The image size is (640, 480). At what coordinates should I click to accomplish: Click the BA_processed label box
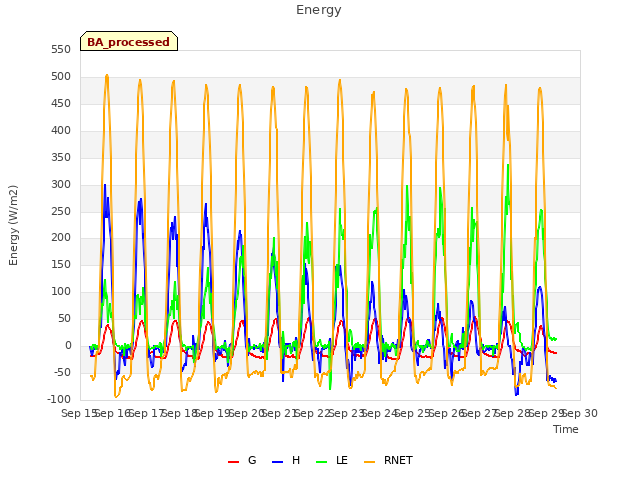tap(129, 41)
